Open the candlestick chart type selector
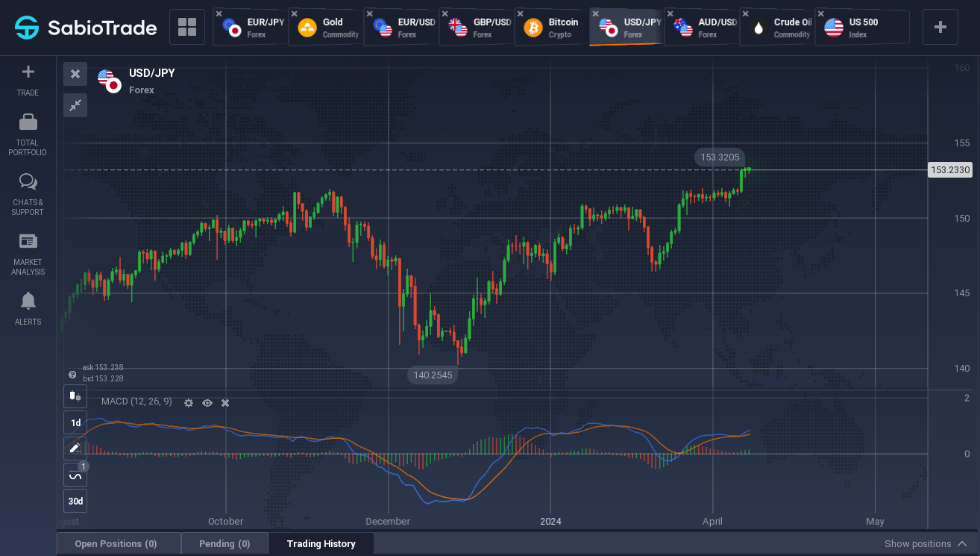Image resolution: width=980 pixels, height=556 pixels. pyautogui.click(x=75, y=396)
